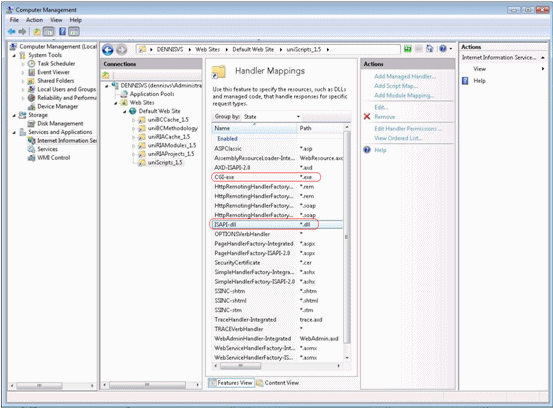Select the ISAPI-dll handler row

(x=277, y=225)
